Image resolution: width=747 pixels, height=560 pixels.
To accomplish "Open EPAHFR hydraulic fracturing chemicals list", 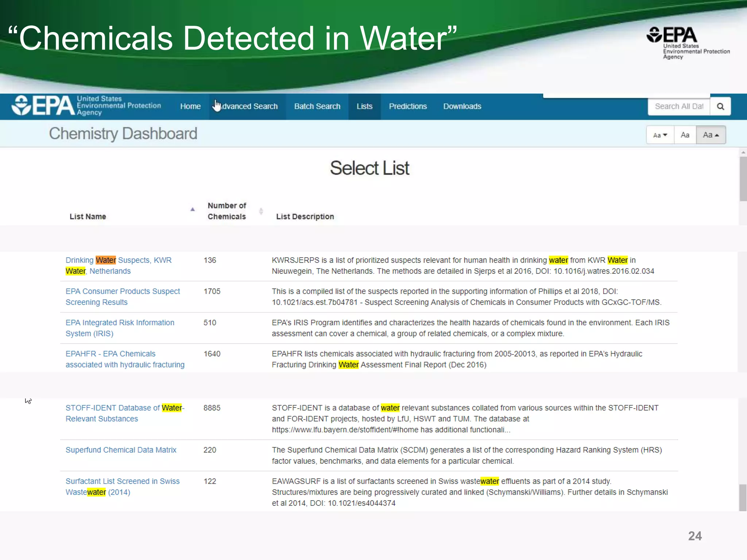I will coord(125,359).
